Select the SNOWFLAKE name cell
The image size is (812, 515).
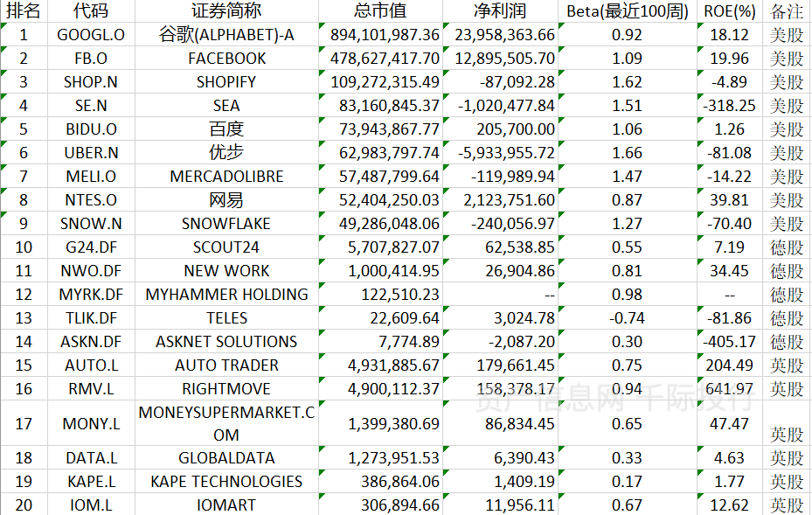click(x=226, y=224)
